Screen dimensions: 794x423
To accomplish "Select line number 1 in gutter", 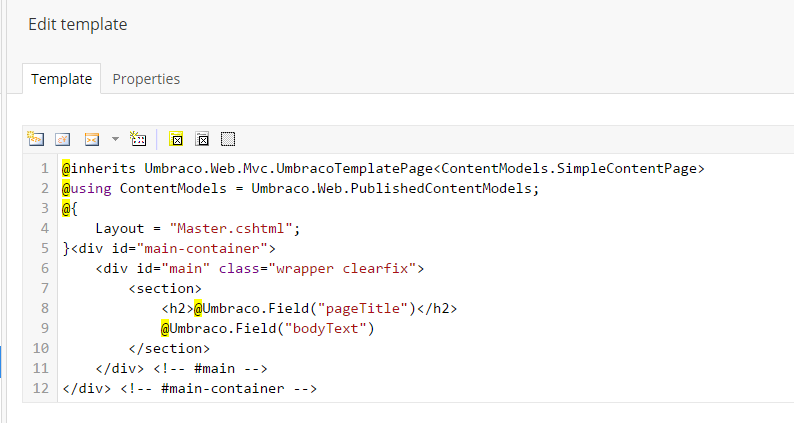I will click(x=45, y=168).
